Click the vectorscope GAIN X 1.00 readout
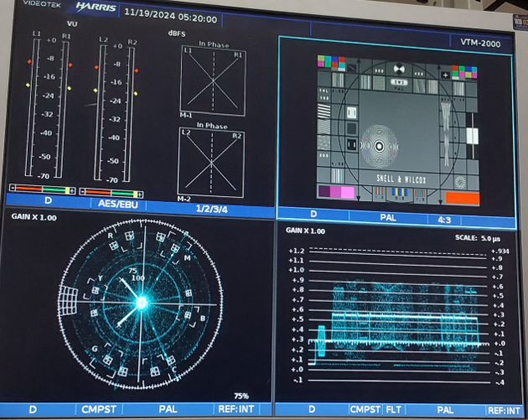 point(34,217)
